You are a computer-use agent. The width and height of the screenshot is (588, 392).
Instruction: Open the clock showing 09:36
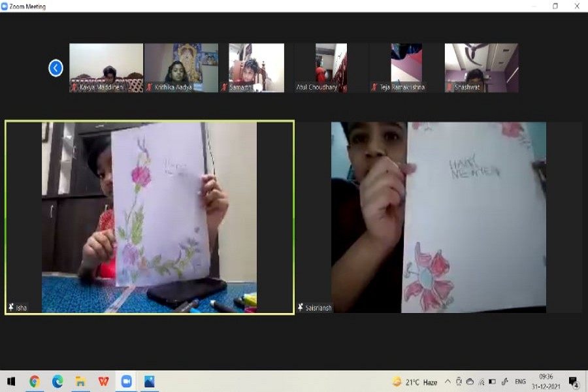546,382
